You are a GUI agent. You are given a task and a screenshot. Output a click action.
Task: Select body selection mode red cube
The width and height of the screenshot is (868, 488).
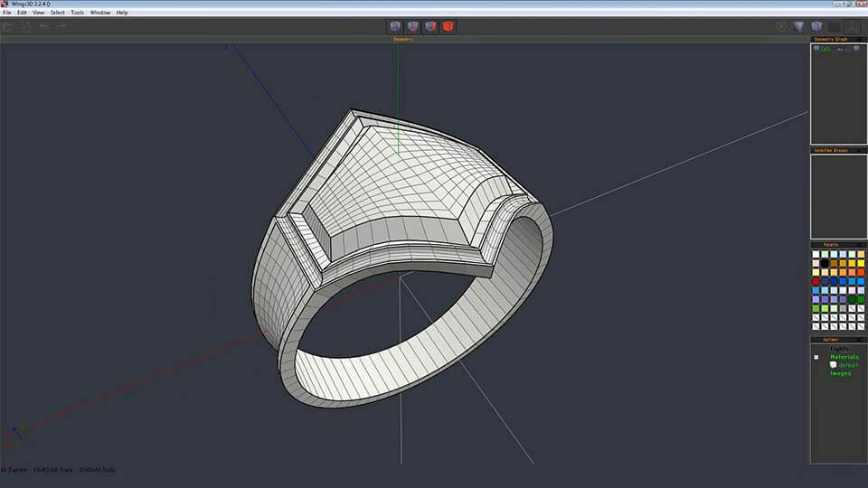click(448, 26)
